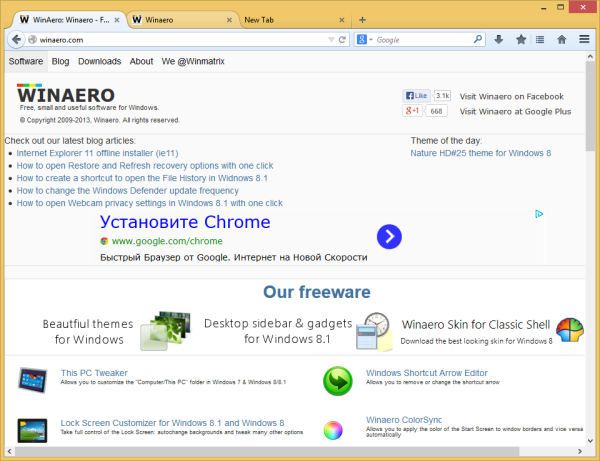Click the horizontal scrollbar thumb
Screen dimensions: 600x461
pyautogui.click(x=267, y=451)
